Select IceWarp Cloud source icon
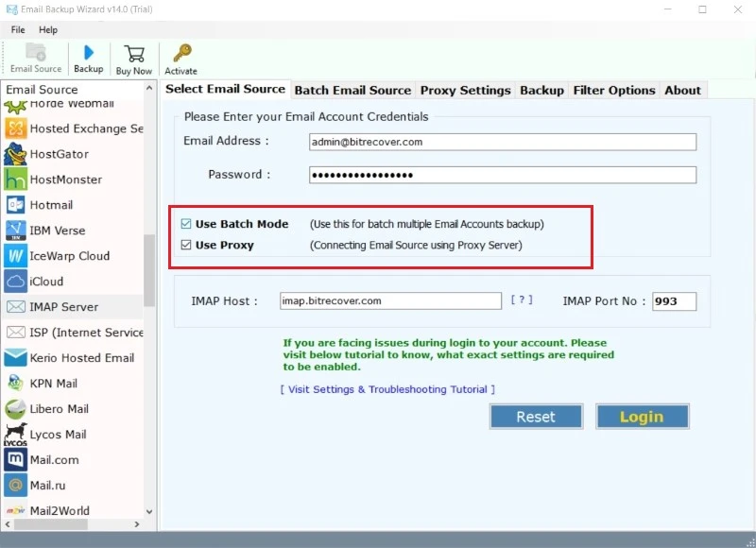 pyautogui.click(x=15, y=256)
